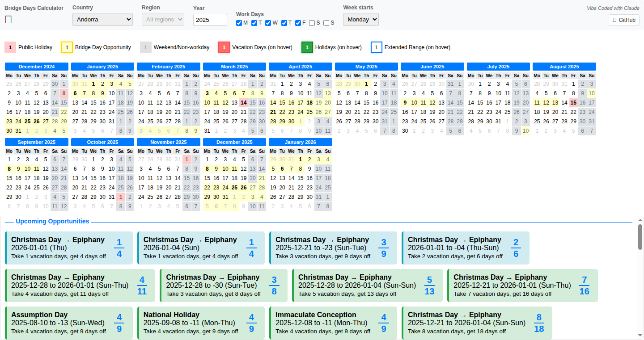This screenshot has height=340, width=644.
Task: Open the 8/18 days Christmas opportunity card
Action: (477, 323)
